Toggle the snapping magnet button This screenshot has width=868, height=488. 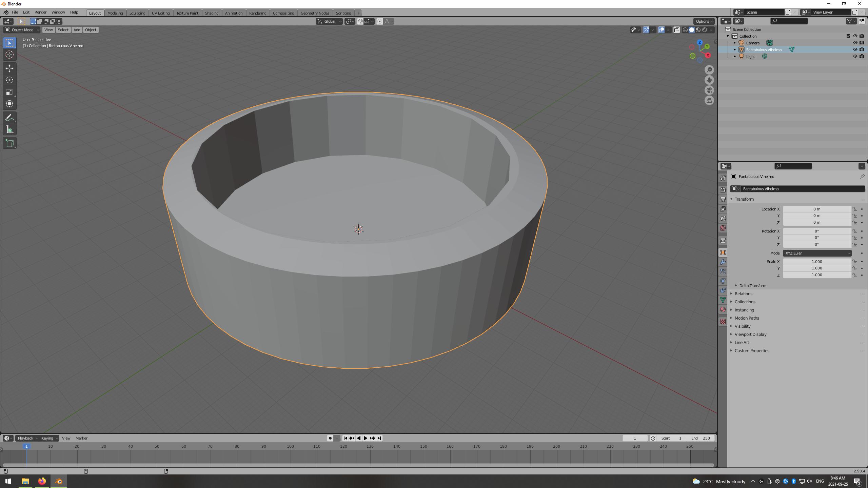pos(360,21)
